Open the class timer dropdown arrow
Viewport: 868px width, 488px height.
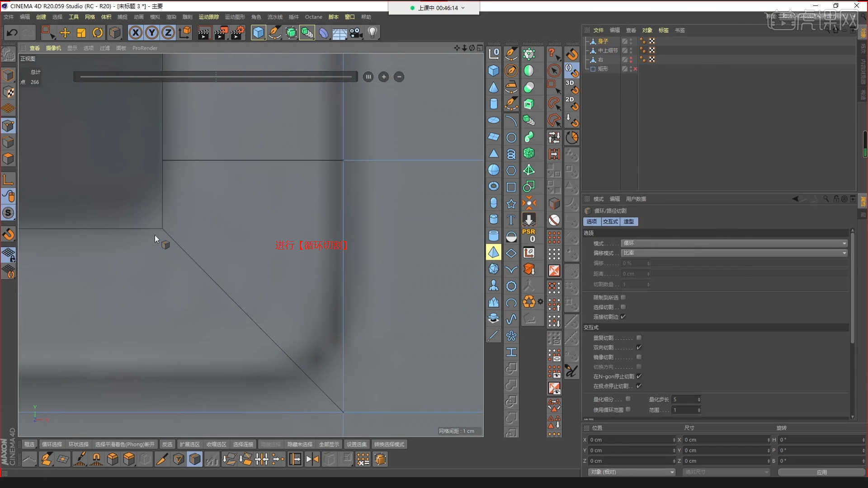point(463,8)
